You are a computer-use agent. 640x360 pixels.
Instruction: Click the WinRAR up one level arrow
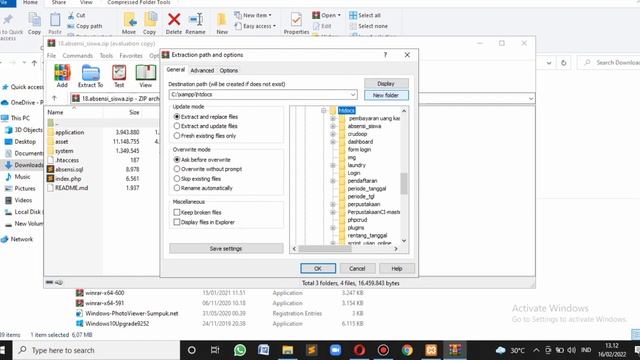click(x=54, y=98)
